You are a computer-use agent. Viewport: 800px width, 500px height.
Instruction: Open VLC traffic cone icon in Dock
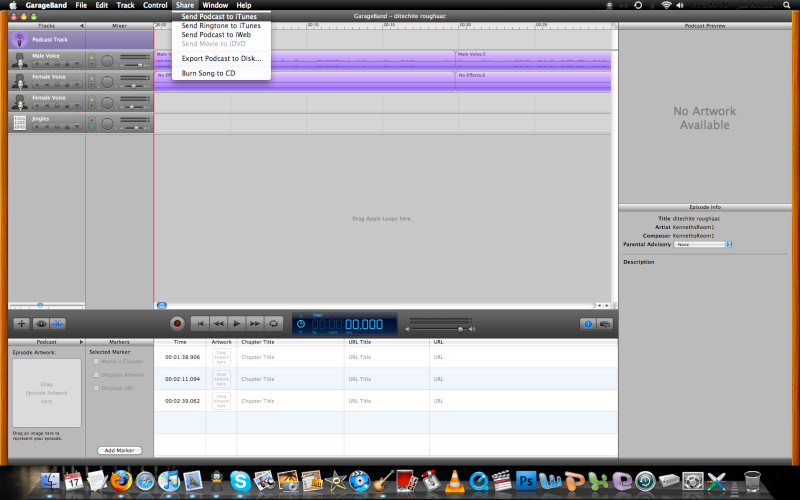tap(454, 481)
